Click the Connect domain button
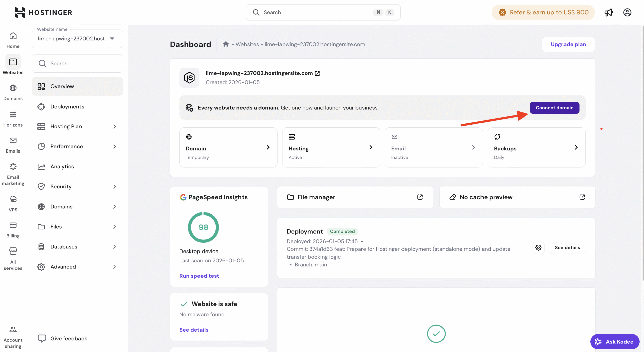 pos(554,108)
